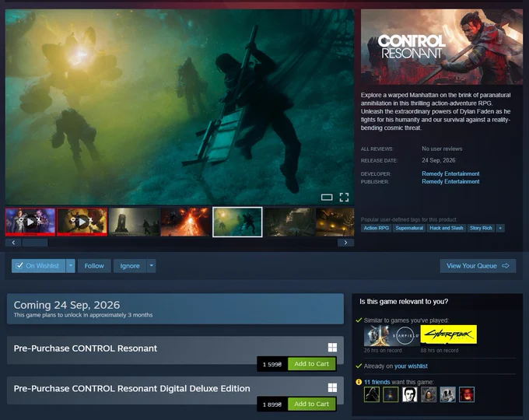Click the '26 hrs on record' text
The height and width of the screenshot is (420, 529).
click(x=383, y=351)
